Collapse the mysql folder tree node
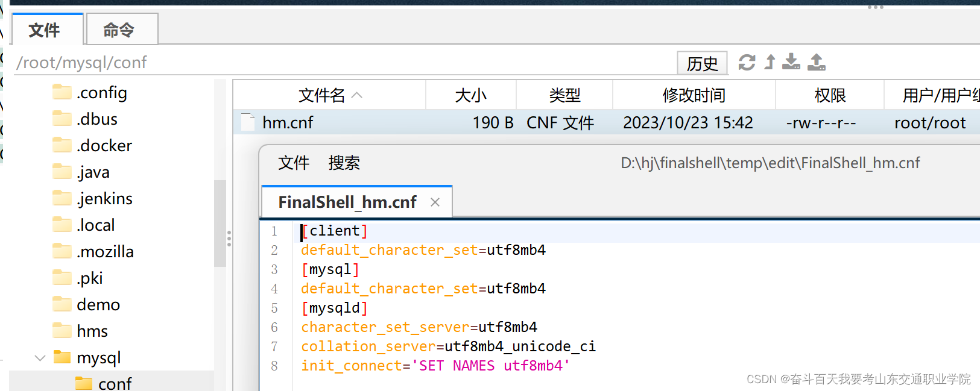Image resolution: width=980 pixels, height=391 pixels. pos(40,358)
